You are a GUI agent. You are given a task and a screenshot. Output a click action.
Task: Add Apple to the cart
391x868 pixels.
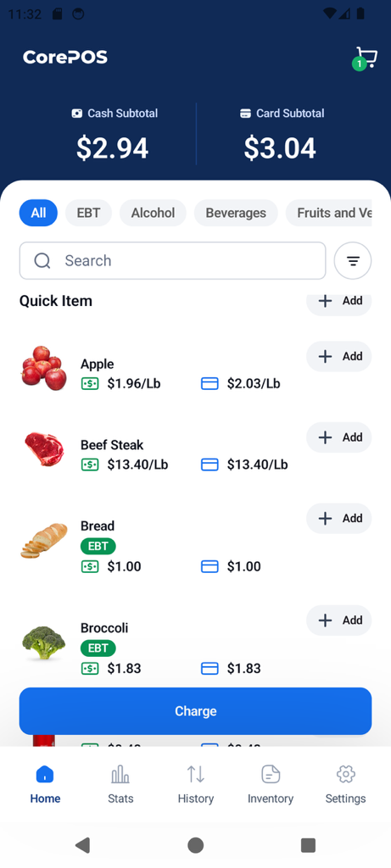tap(339, 357)
